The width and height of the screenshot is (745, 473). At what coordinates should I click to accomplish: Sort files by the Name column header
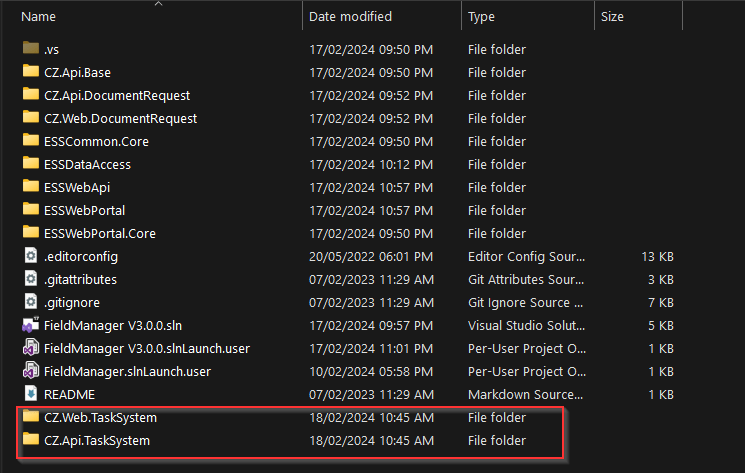(38, 17)
